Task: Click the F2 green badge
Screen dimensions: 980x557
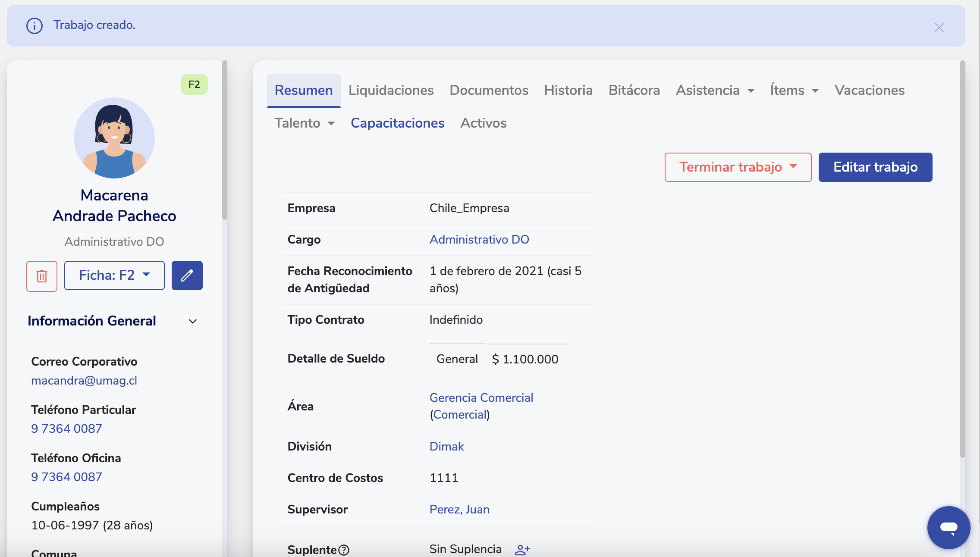Action: pos(194,84)
